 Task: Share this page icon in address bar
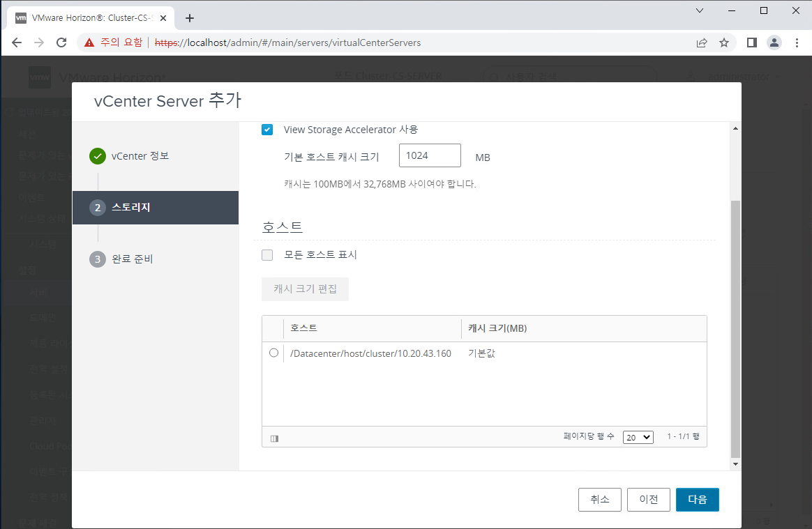point(702,43)
